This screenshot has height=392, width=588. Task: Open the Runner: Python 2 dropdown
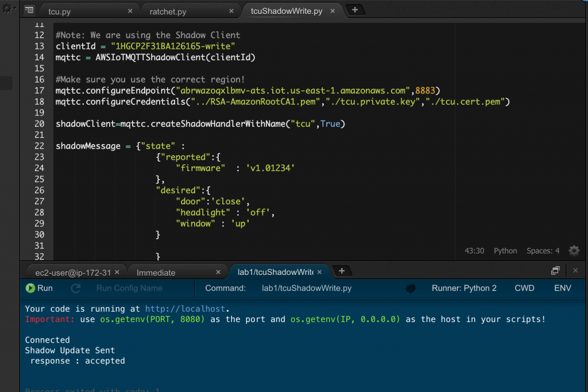point(464,288)
